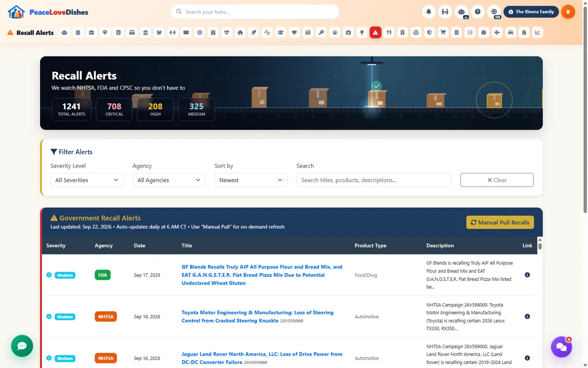Focus the Search your hubs field
The width and height of the screenshot is (588, 368).
pyautogui.click(x=255, y=12)
